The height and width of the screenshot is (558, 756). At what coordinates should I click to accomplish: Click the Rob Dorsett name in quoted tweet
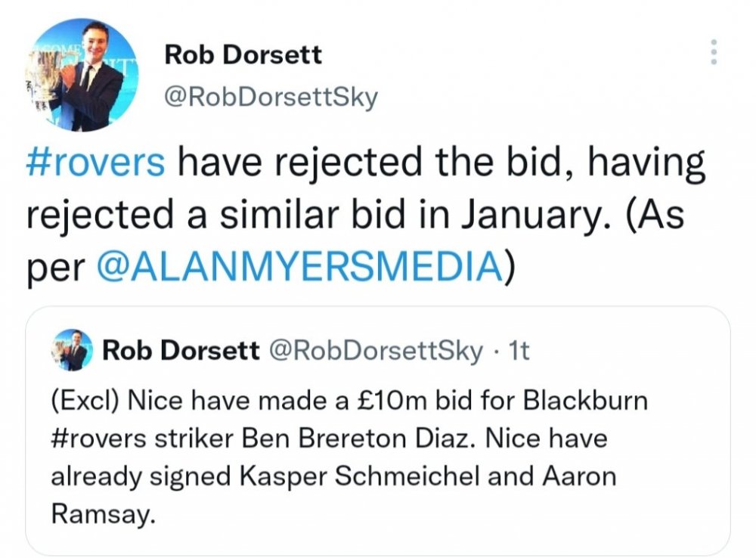click(x=180, y=350)
